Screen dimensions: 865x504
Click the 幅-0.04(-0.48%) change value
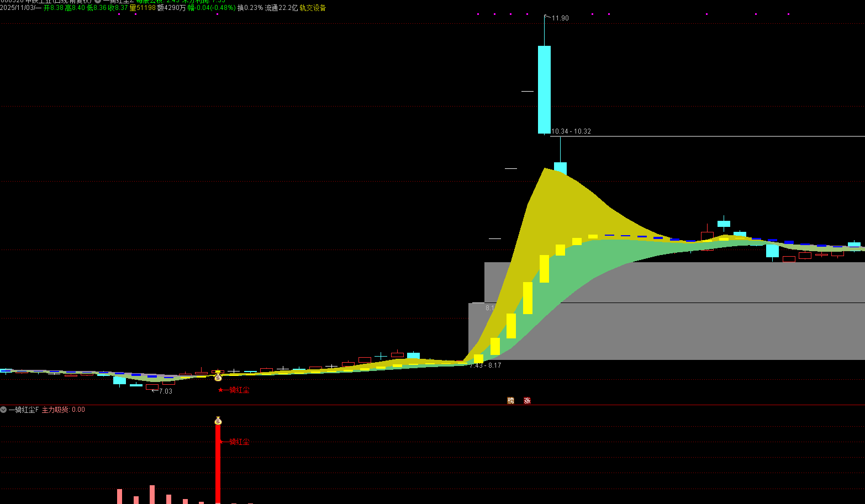[x=212, y=8]
